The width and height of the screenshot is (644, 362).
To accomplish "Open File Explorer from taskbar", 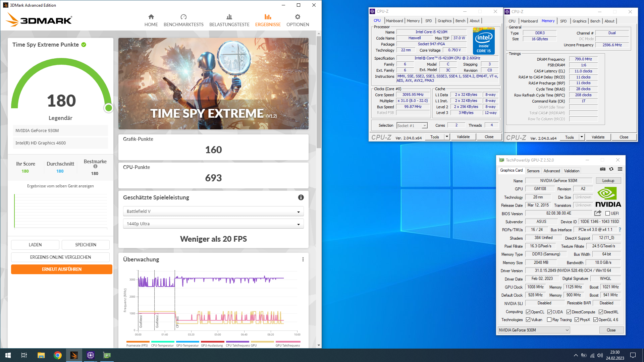I will (41, 355).
